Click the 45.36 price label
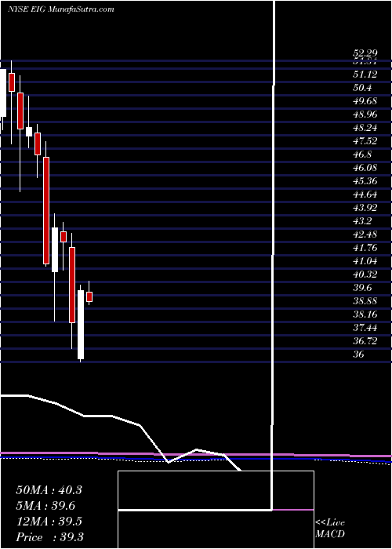 point(365,180)
